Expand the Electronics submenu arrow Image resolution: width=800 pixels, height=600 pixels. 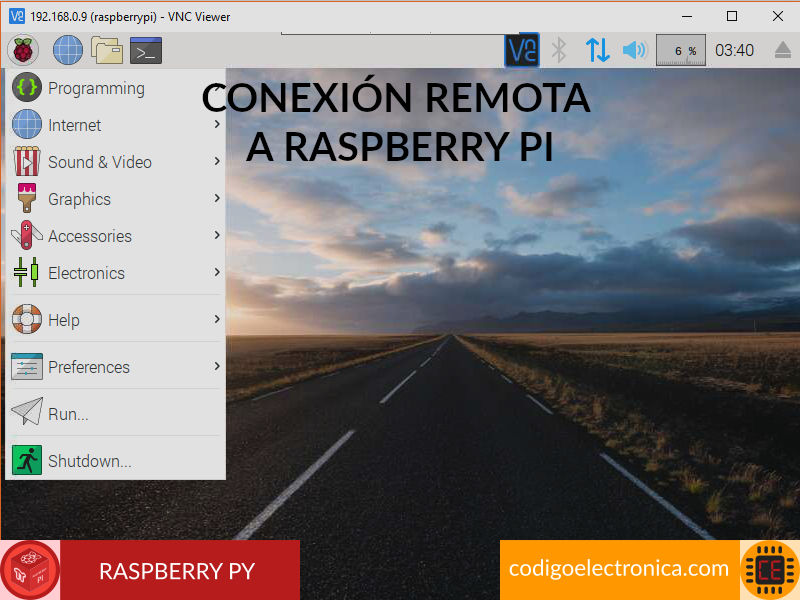pos(217,272)
